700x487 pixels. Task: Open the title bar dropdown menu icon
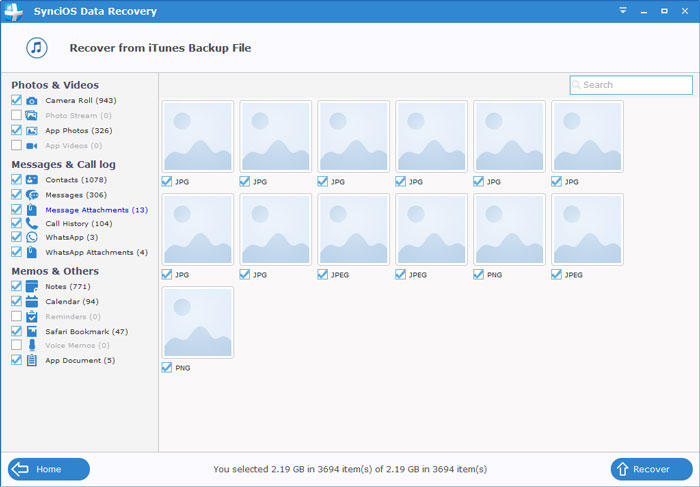623,10
